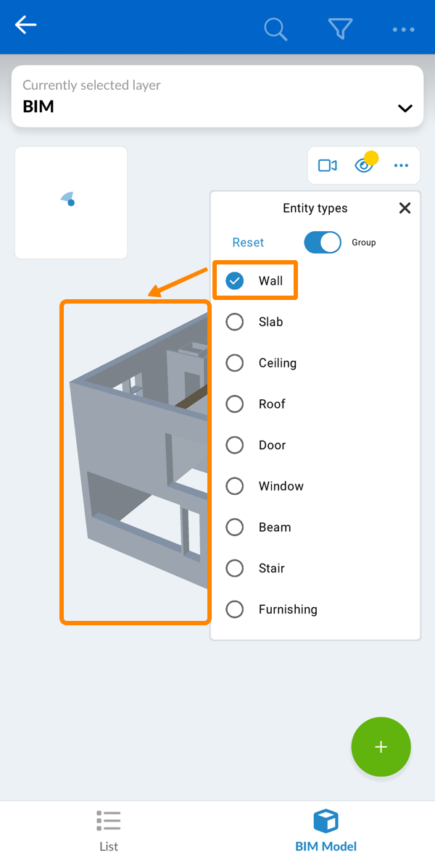Open header three-dot overflow menu
Screen dimensions: 435x868
403,30
